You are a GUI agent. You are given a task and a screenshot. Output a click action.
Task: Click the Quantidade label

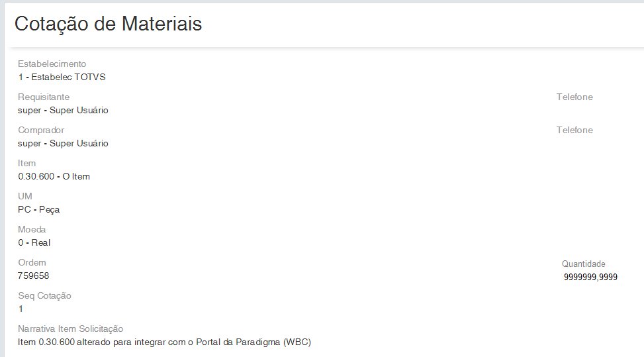click(x=584, y=264)
